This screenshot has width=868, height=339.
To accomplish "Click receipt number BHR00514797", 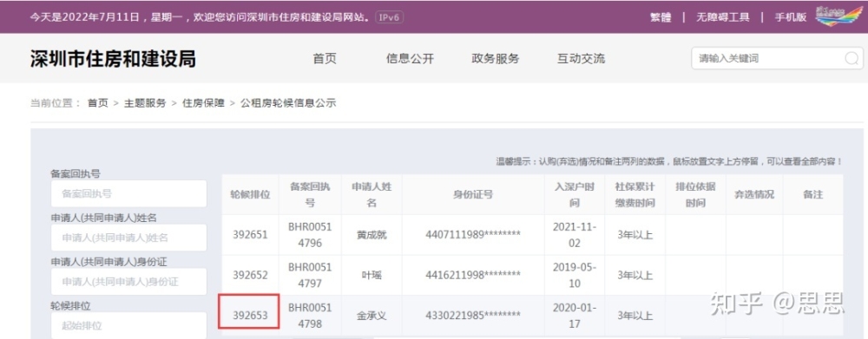I will 310,275.
